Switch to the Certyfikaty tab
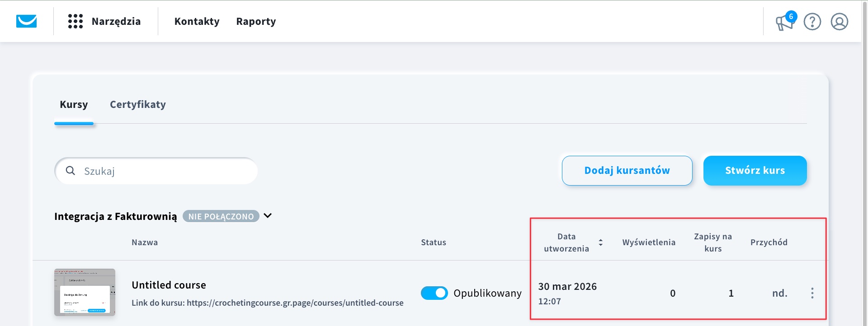Viewport: 868px width, 326px height. pos(138,104)
